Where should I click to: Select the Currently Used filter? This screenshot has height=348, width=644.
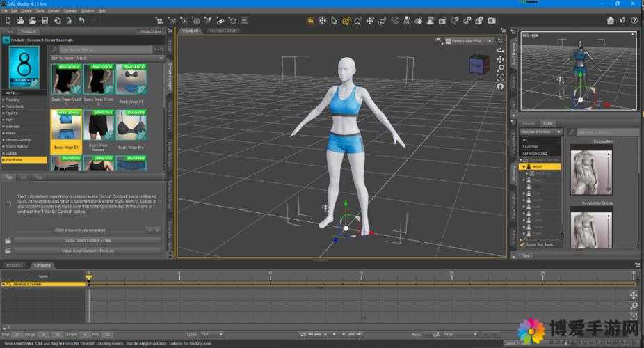click(x=540, y=153)
